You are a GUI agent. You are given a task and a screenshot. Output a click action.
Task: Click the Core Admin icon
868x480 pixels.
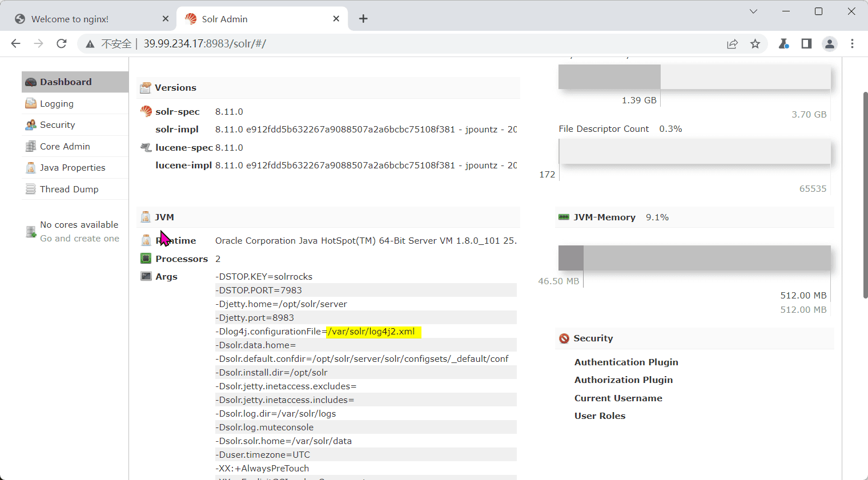[x=31, y=146]
